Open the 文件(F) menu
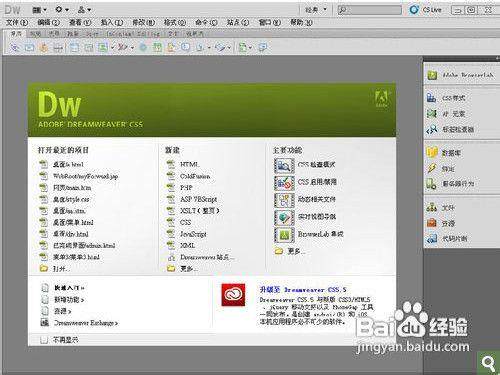The image size is (500, 375). coord(17,22)
